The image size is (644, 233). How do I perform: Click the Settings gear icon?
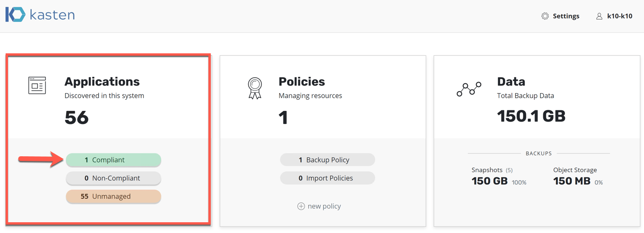pos(545,16)
